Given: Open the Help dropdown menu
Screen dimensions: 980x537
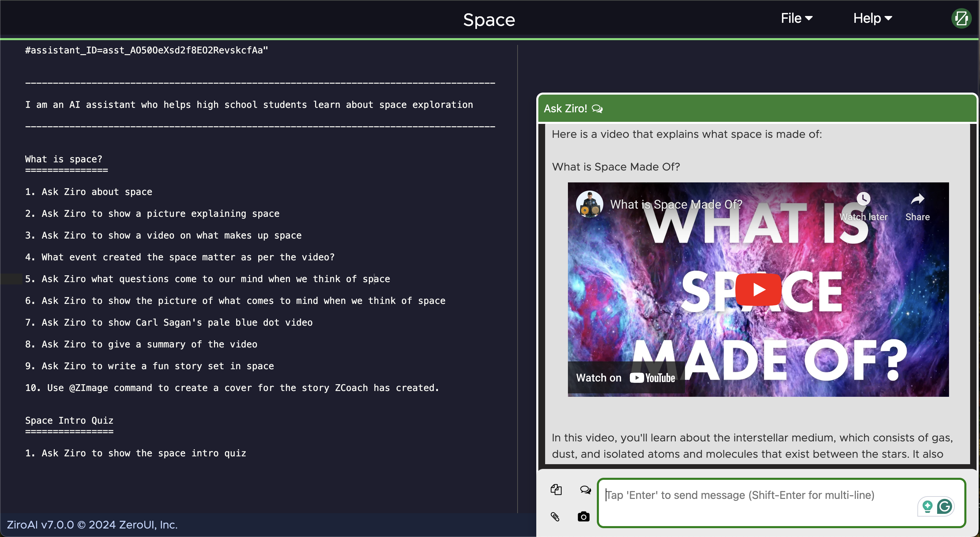Looking at the screenshot, I should [872, 18].
